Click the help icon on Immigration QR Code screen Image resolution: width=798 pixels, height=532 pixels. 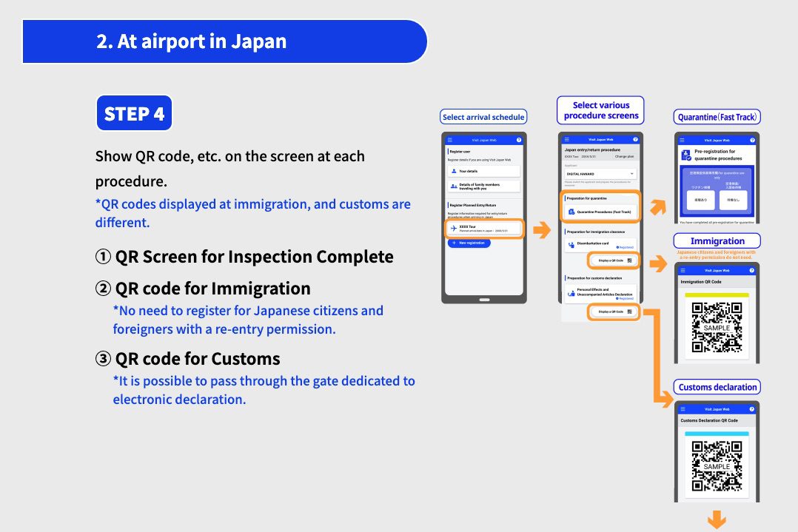pos(752,270)
